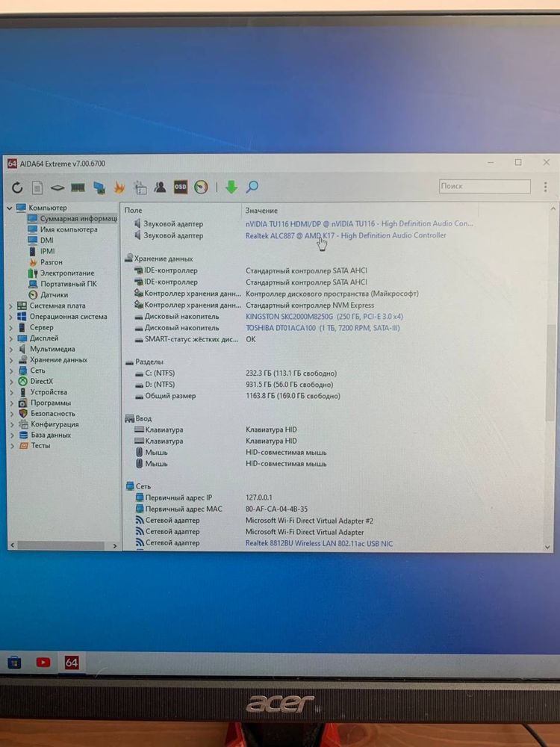Click the search input field
560x747 pixels.
(x=485, y=186)
